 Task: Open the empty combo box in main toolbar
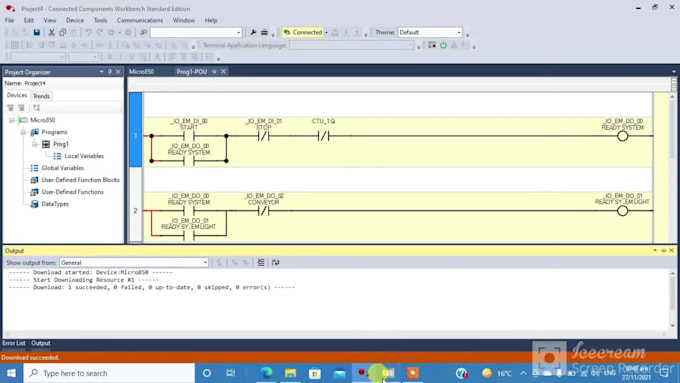coord(196,33)
